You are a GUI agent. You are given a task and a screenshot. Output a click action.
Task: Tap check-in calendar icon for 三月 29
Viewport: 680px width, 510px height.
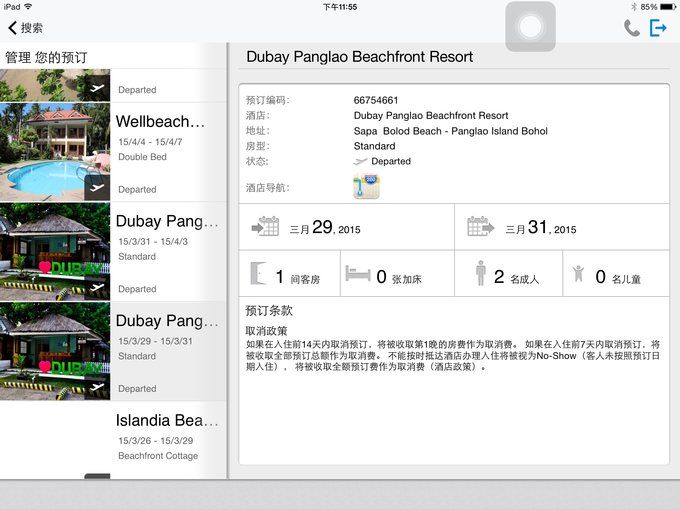pos(265,226)
